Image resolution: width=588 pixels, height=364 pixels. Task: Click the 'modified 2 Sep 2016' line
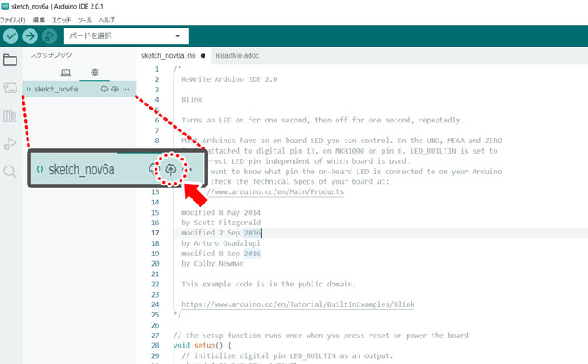point(221,233)
